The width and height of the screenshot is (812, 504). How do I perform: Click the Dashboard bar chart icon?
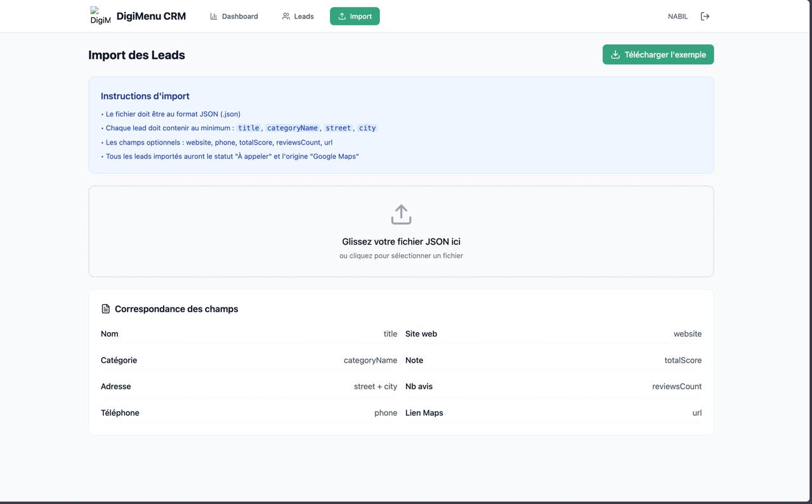point(214,16)
